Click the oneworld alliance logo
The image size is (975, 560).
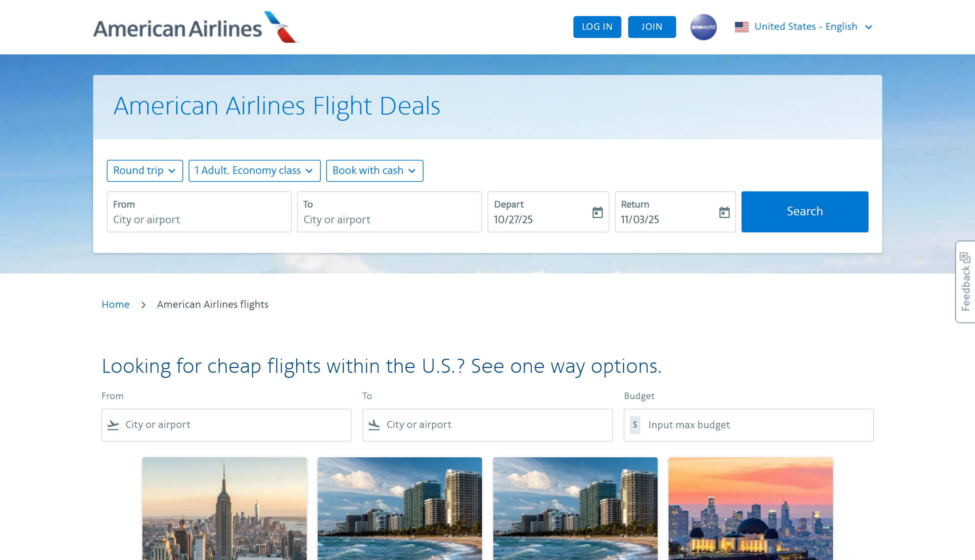point(703,27)
